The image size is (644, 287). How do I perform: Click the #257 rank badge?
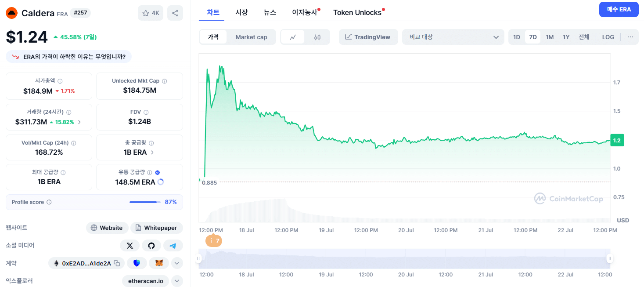click(80, 13)
